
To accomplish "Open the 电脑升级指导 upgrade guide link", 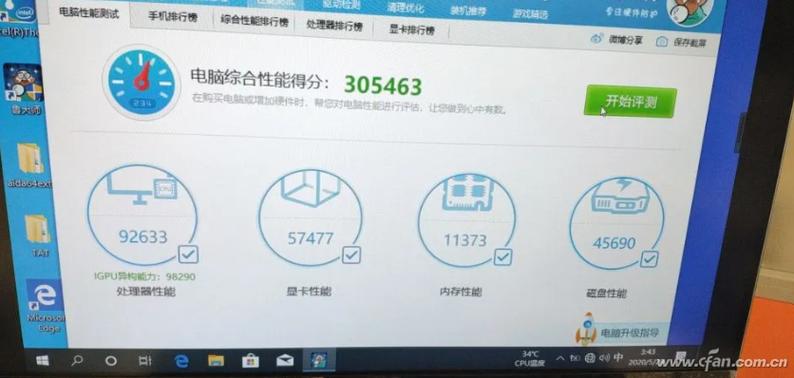I will tap(630, 333).
